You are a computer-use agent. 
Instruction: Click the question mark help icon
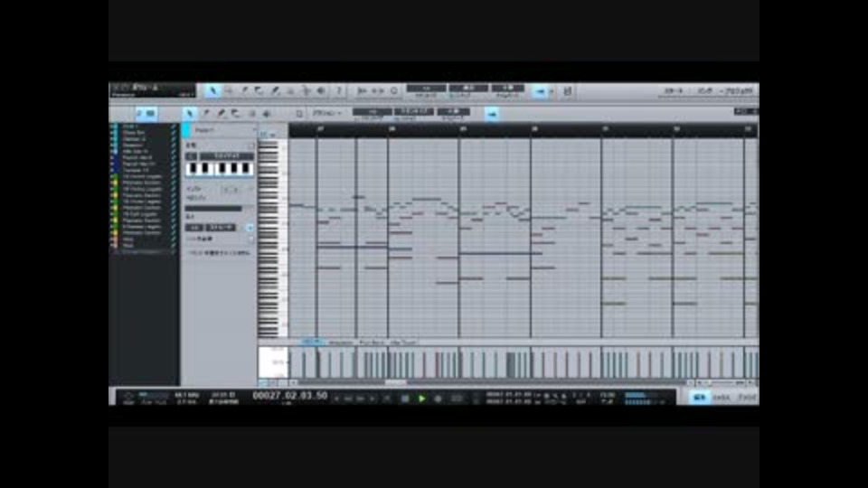click(x=339, y=90)
